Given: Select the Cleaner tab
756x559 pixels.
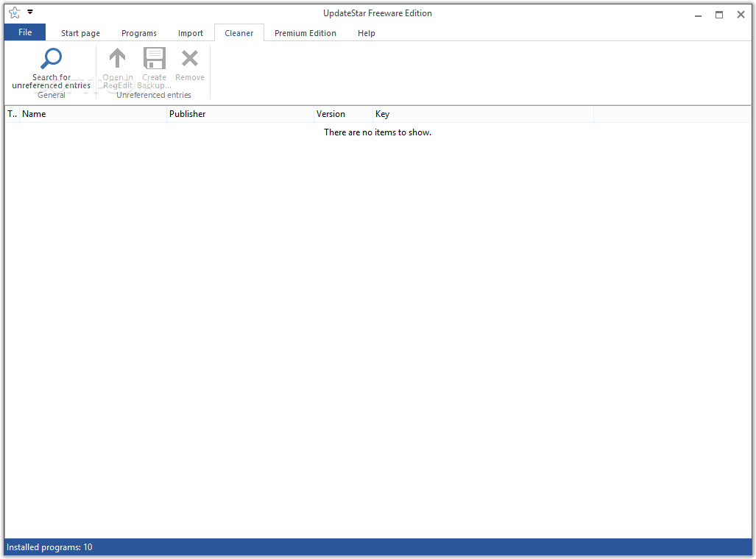Looking at the screenshot, I should [239, 33].
